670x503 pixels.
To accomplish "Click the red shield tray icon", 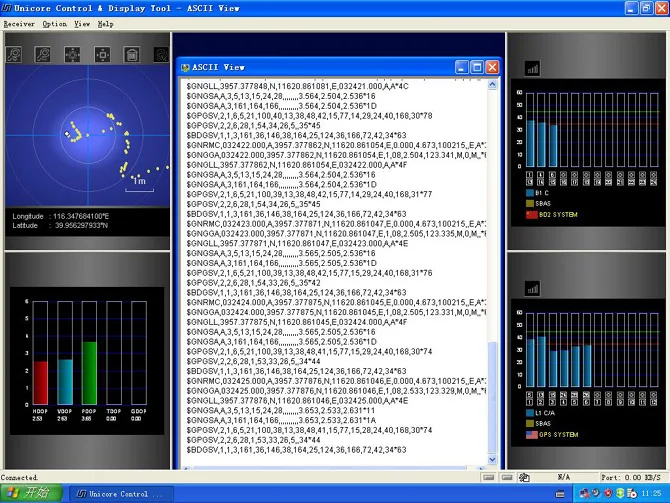I will click(608, 494).
